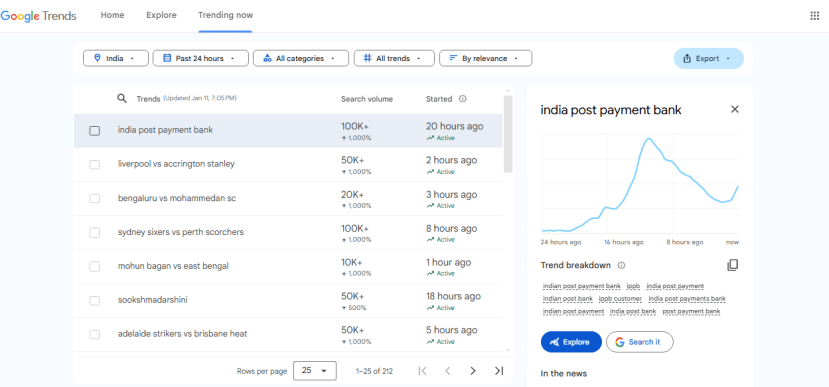Viewport: 829px width, 387px height.
Task: Open the All categories dropdown
Action: [x=301, y=59]
